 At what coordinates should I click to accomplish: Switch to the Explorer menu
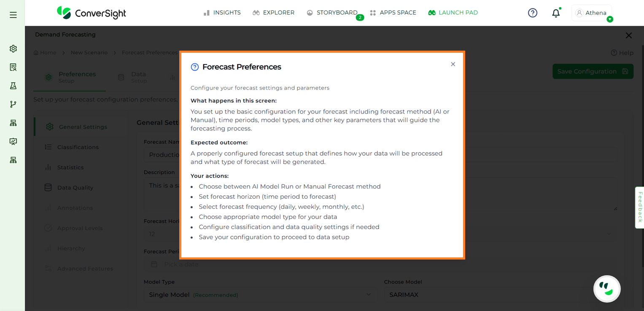point(273,13)
